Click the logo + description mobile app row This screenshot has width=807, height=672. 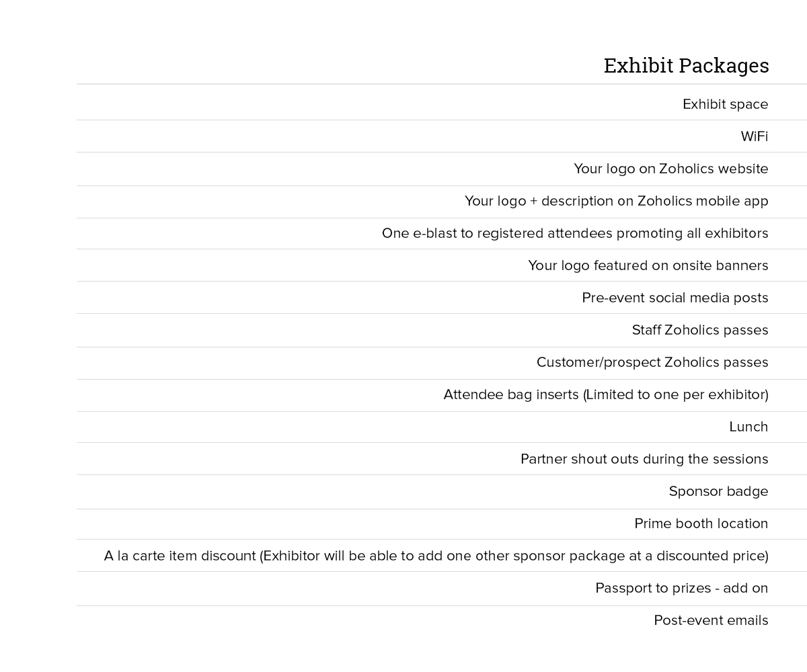click(616, 201)
